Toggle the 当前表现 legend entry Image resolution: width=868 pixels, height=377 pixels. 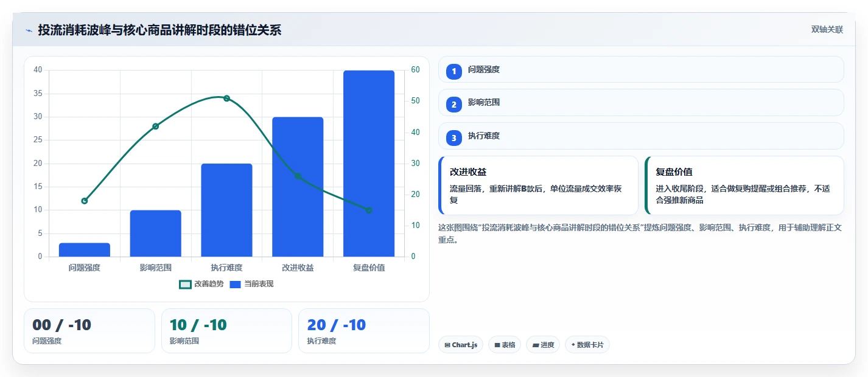(251, 284)
